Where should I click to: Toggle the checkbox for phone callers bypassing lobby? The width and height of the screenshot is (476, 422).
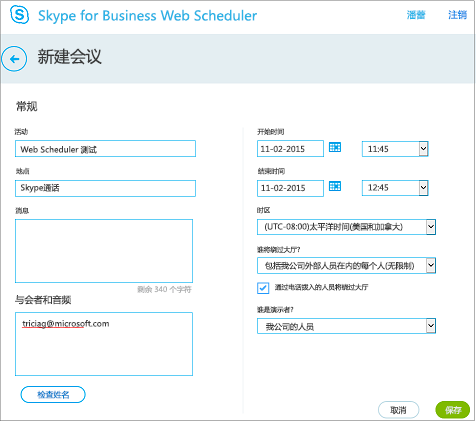(x=263, y=288)
